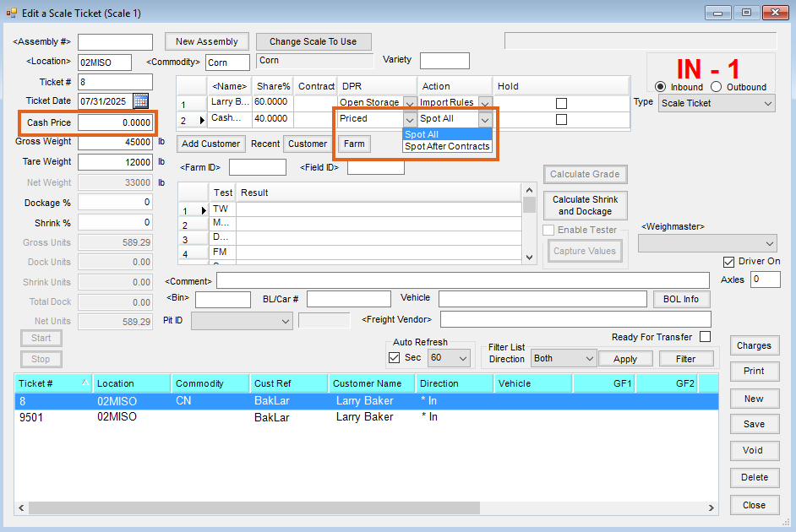The width and height of the screenshot is (796, 532).
Task: Void the scale ticket
Action: (754, 450)
